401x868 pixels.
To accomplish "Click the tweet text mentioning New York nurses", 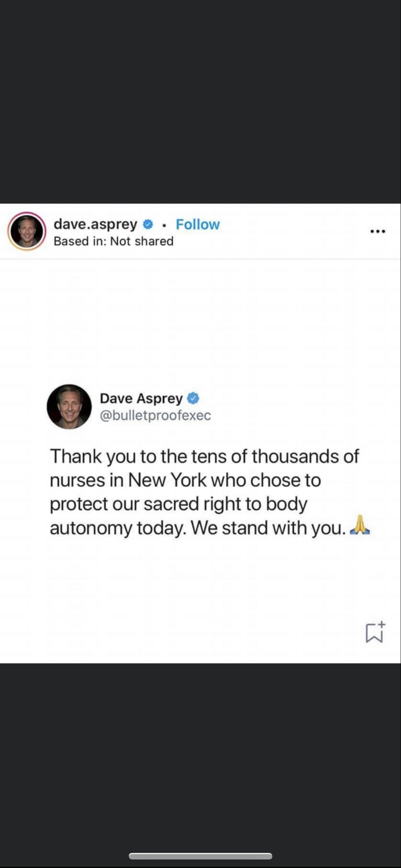I will [x=204, y=492].
